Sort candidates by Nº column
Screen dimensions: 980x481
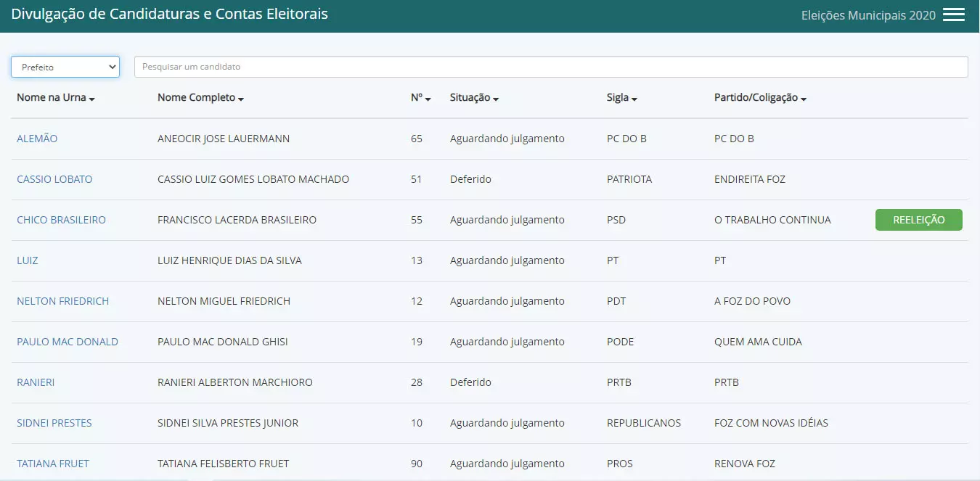(x=420, y=98)
